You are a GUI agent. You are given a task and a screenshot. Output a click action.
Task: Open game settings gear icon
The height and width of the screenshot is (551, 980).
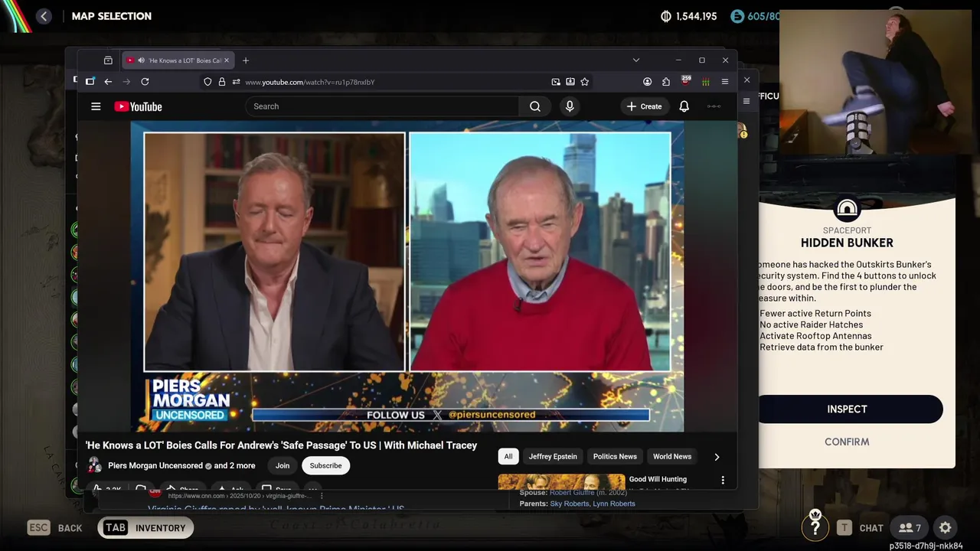tap(946, 527)
